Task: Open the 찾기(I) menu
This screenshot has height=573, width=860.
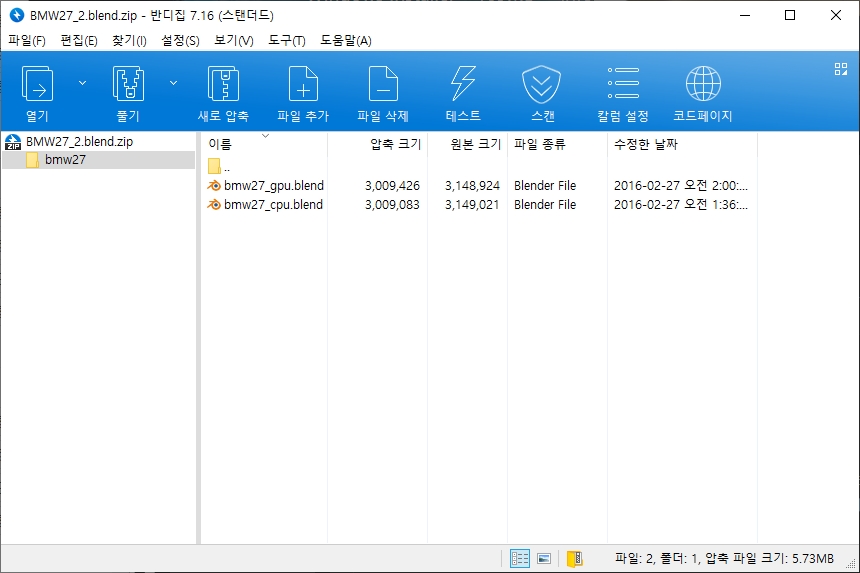Action: (129, 41)
